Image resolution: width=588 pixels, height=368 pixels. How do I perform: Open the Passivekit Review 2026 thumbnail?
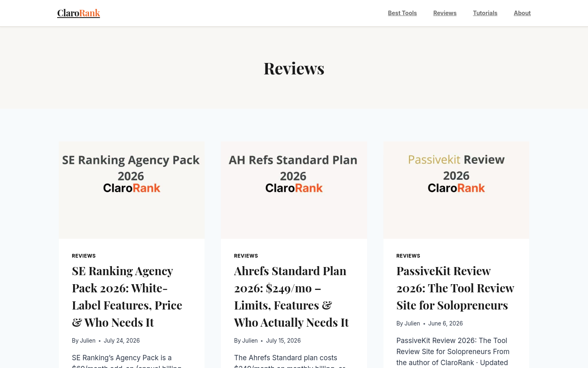[456, 190]
